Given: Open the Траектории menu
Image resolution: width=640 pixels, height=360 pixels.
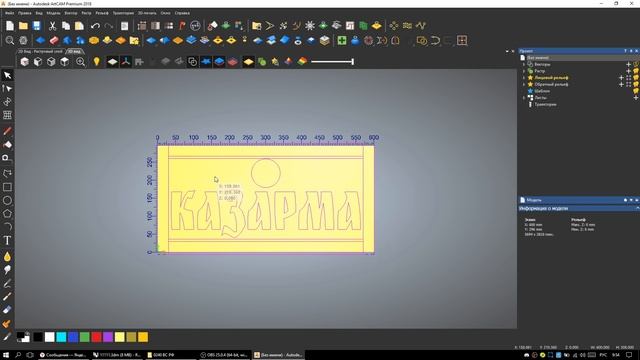Looking at the screenshot, I should click(123, 13).
